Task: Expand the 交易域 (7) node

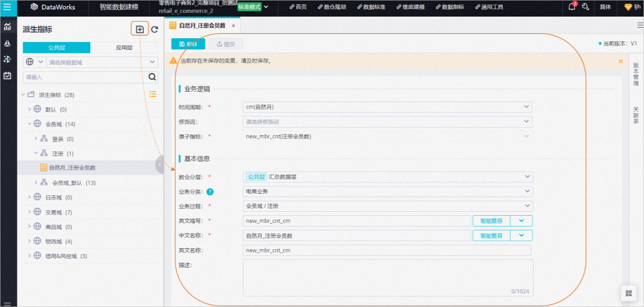Action: (x=29, y=212)
